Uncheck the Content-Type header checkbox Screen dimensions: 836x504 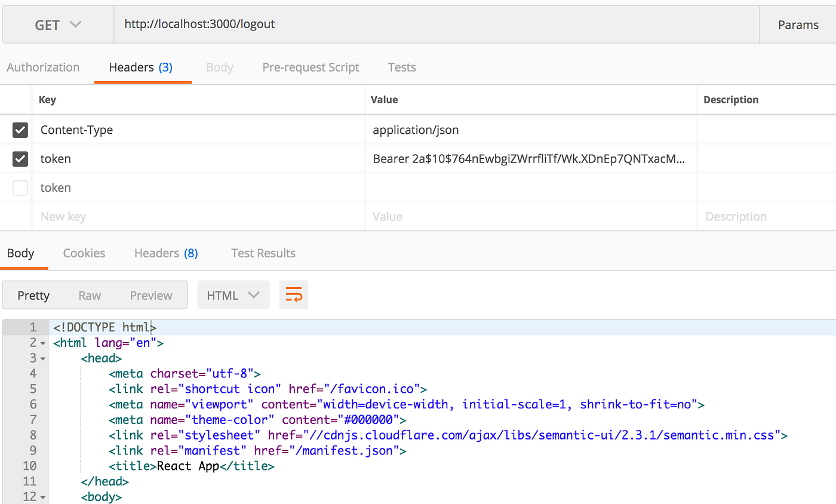click(20, 130)
